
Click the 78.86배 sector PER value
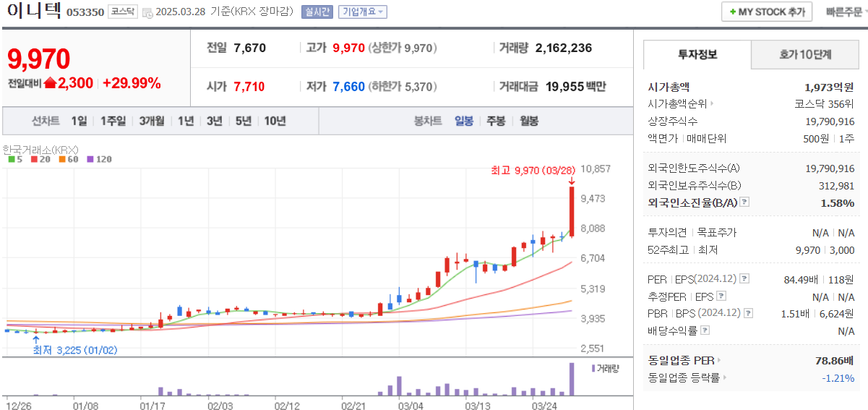(835, 360)
